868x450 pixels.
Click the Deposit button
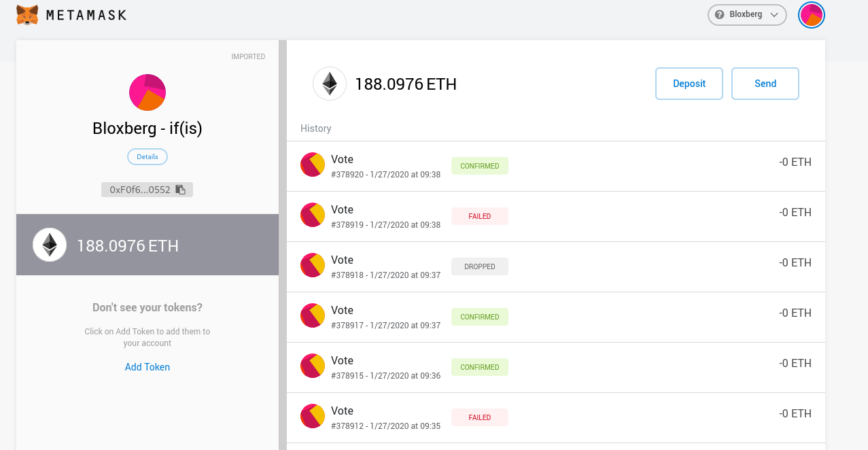click(689, 84)
